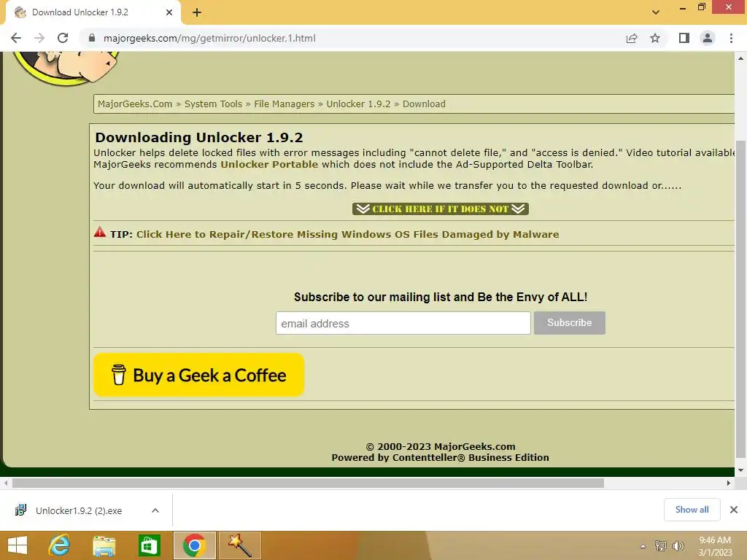
Task: Bookmark this page with the star
Action: tap(655, 38)
